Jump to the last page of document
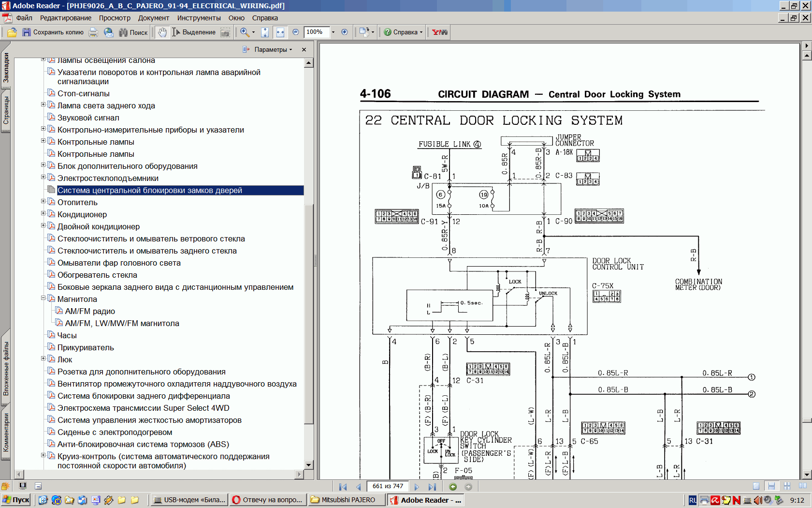This screenshot has height=508, width=812. (x=432, y=487)
